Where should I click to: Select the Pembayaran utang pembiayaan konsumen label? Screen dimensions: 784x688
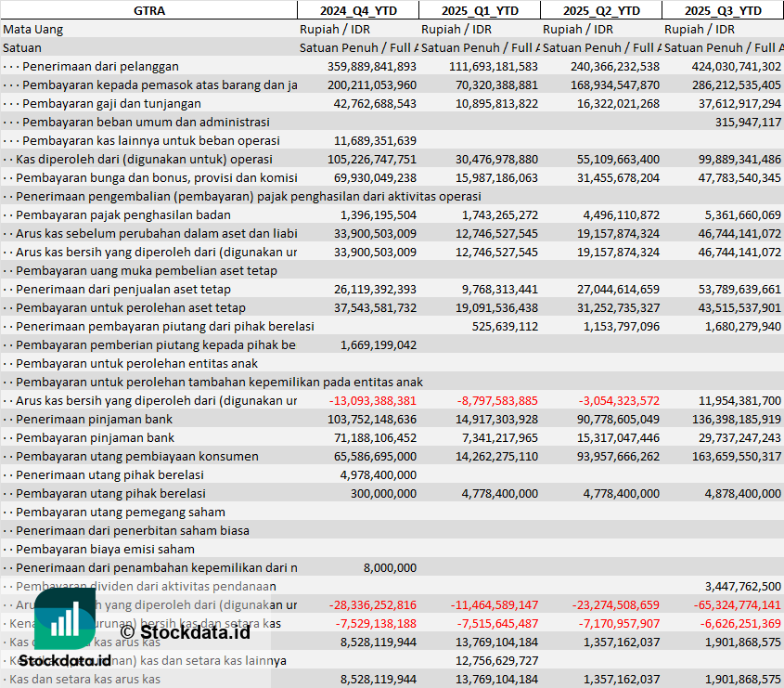[137, 456]
